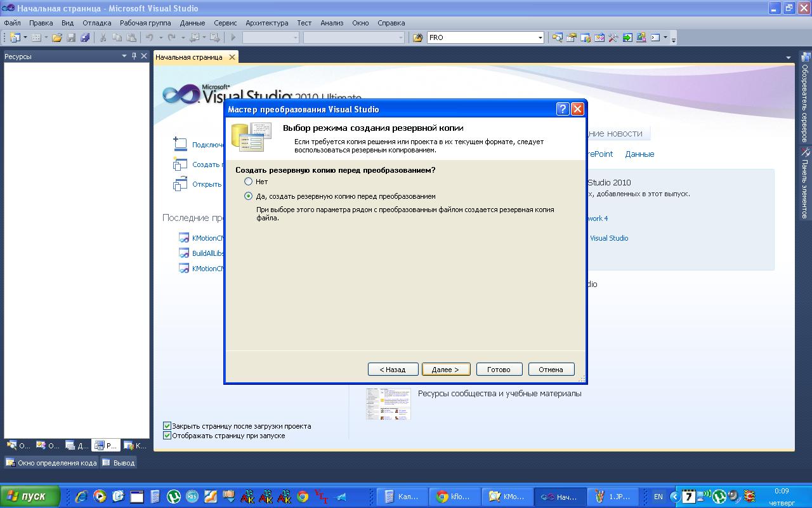Click the Открыть open project icon on start page
812x508 pixels.
click(x=180, y=184)
